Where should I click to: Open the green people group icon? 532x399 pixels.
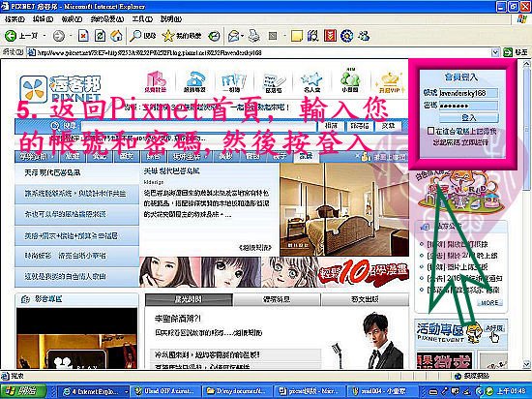350,80
